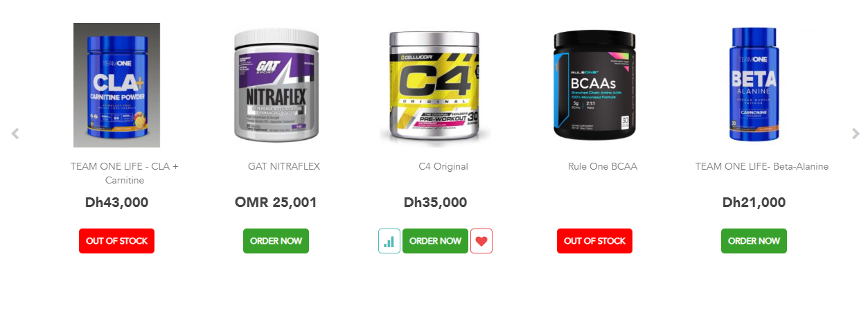The height and width of the screenshot is (322, 868).
Task: Open the CLA + Carnitine product image
Action: [x=116, y=85]
